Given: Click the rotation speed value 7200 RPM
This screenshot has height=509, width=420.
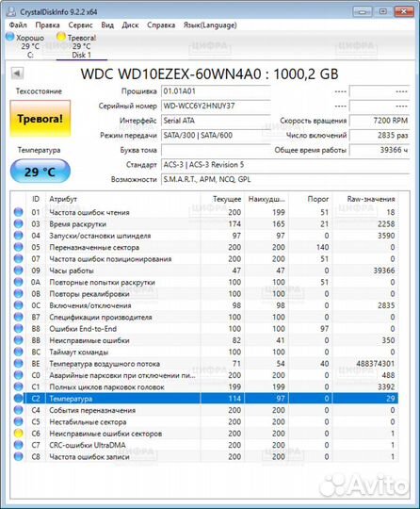Looking at the screenshot, I should point(380,121).
